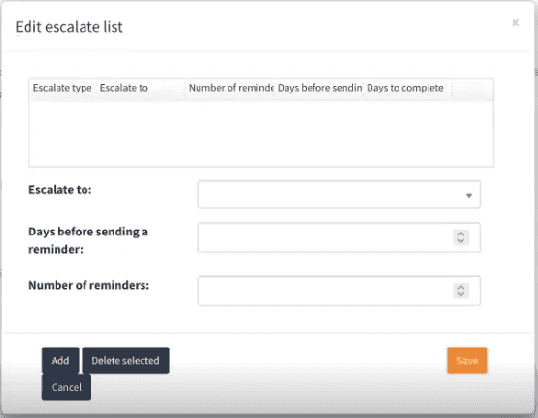Click the empty escalate list grid area
Screen dimensions: 538x418
[261, 134]
